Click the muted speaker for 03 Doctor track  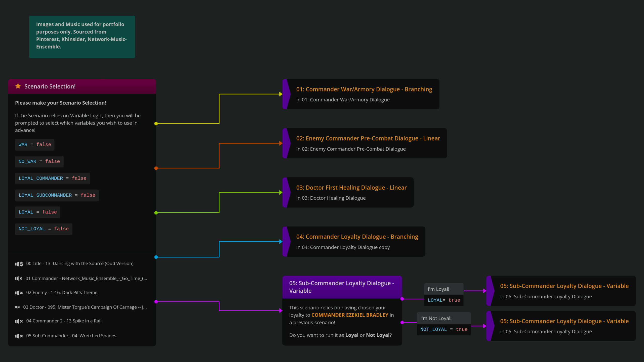pos(17,307)
